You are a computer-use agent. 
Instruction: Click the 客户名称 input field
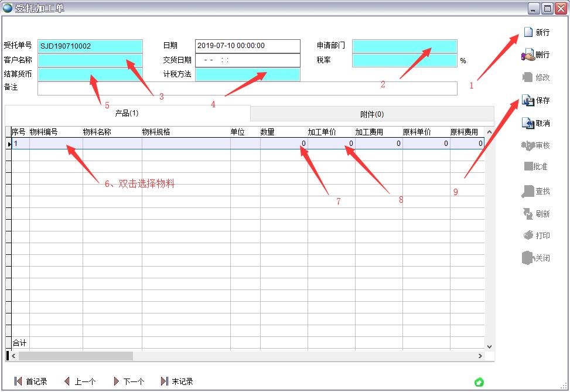point(91,59)
